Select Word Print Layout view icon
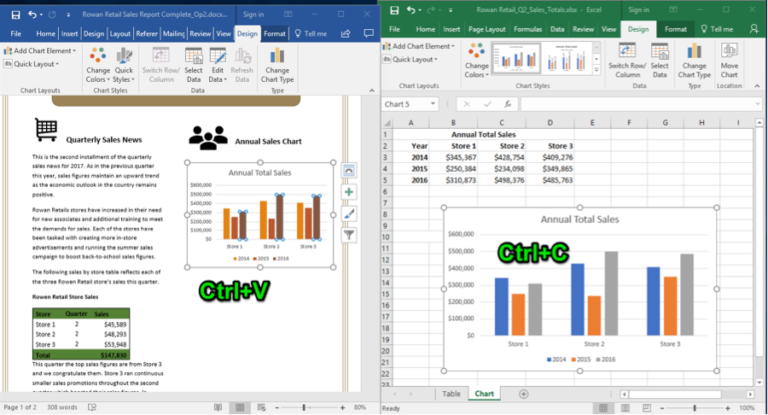 tap(240, 408)
